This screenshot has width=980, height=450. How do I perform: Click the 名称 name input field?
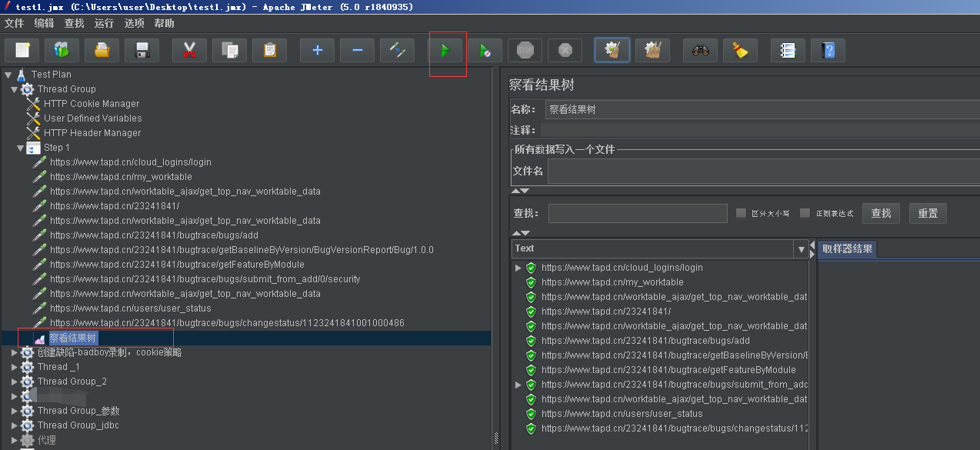point(762,109)
